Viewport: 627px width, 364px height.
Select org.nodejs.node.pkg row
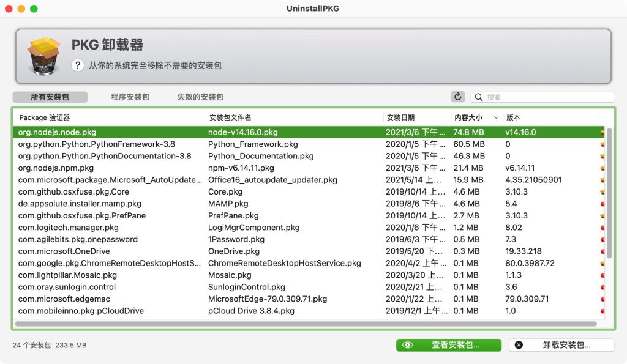point(309,132)
